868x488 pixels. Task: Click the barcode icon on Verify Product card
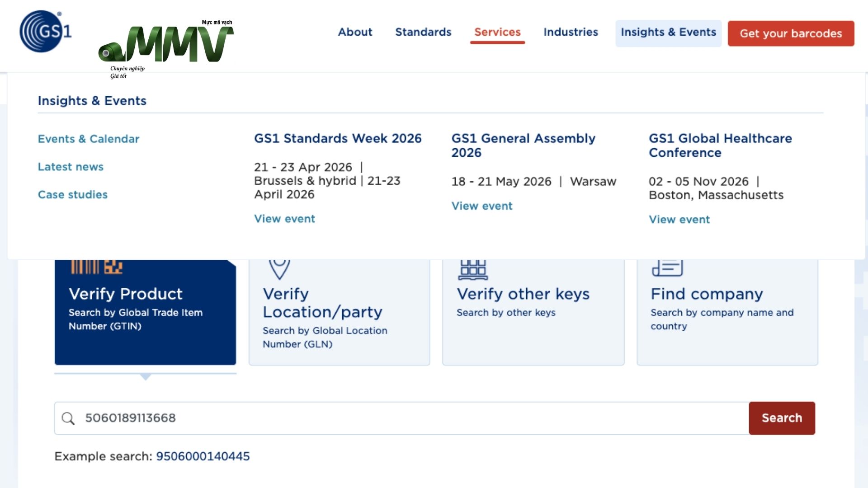coord(97,267)
